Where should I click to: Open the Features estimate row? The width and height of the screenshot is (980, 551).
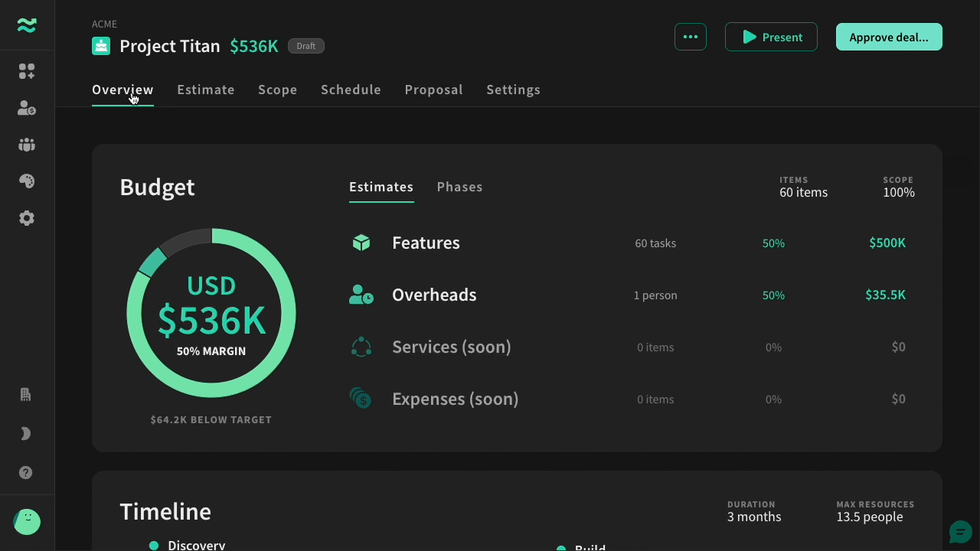tap(632, 243)
